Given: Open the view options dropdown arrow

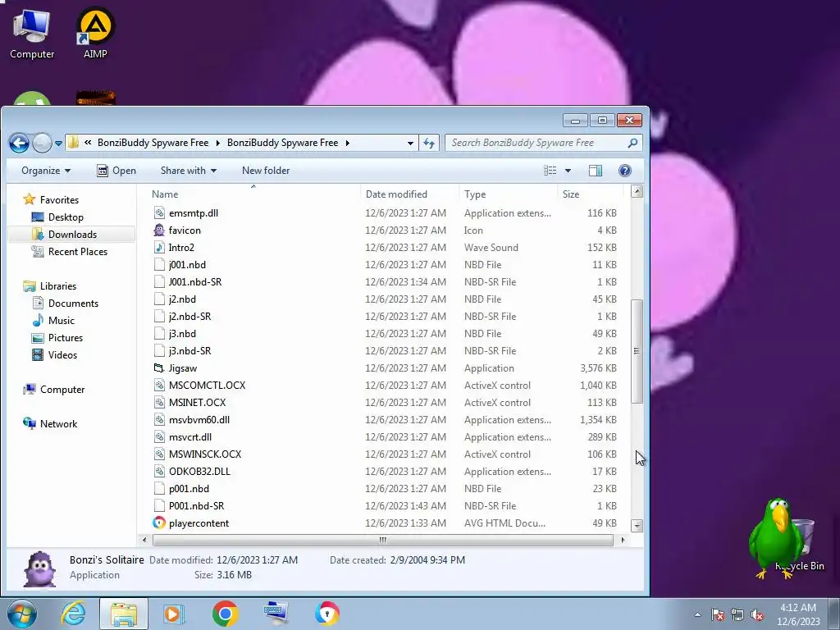Looking at the screenshot, I should tap(568, 171).
